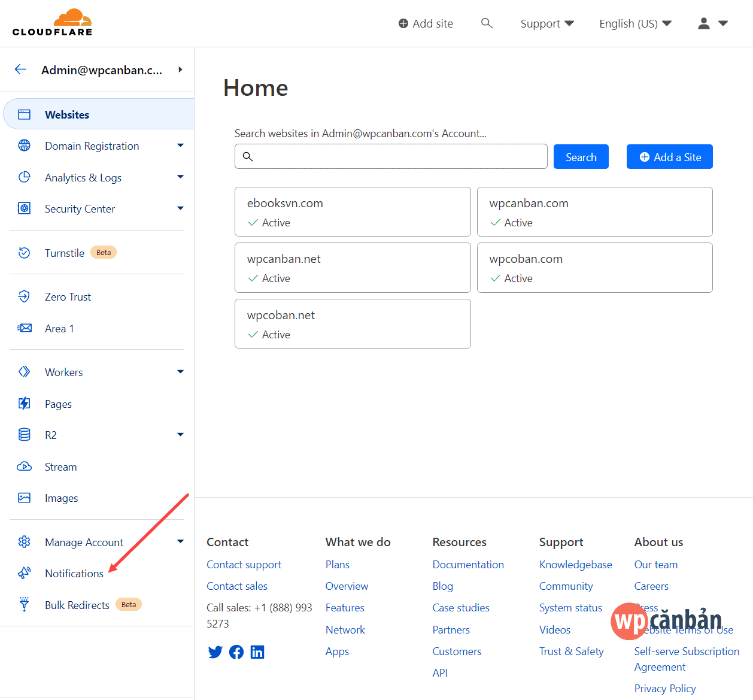The width and height of the screenshot is (753, 700).
Task: Click the Turnstile checkmark icon
Action: coord(24,253)
